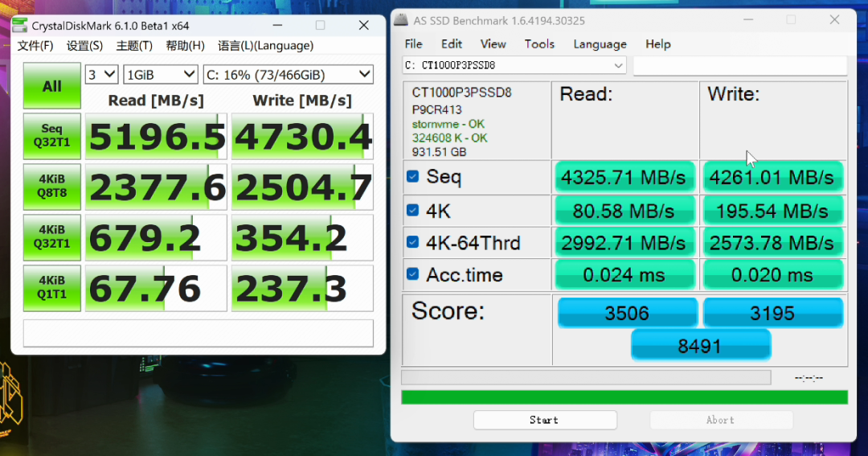Minimize the AS SSD Benchmark window
This screenshot has width=868, height=456.
click(748, 20)
